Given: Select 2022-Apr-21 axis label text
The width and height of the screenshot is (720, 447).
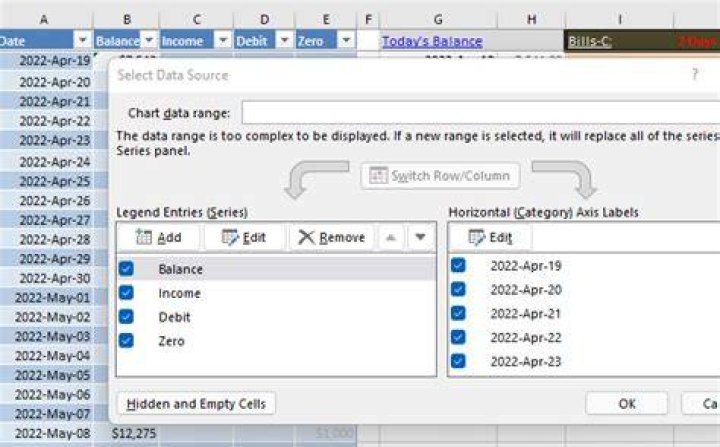Looking at the screenshot, I should coord(526,314).
